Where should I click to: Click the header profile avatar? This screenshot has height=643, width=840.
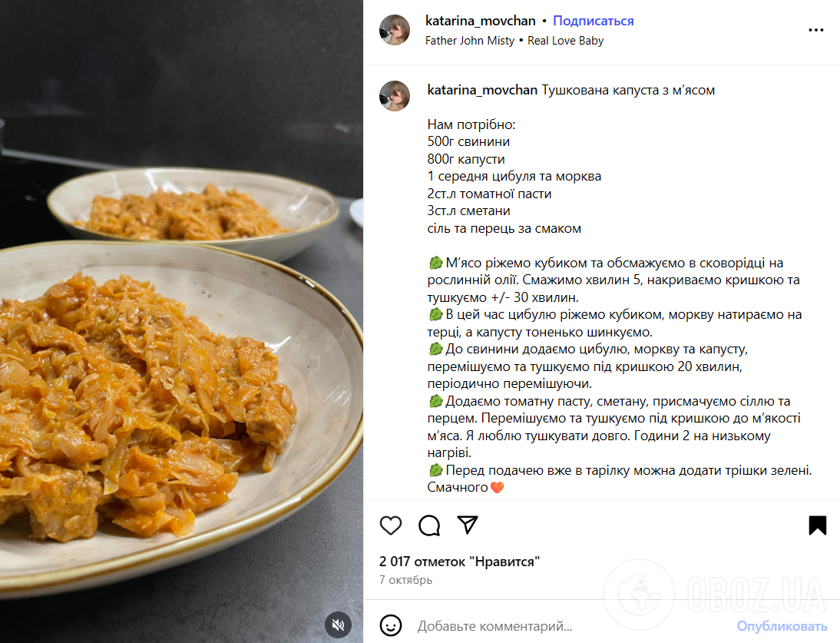[x=395, y=30]
